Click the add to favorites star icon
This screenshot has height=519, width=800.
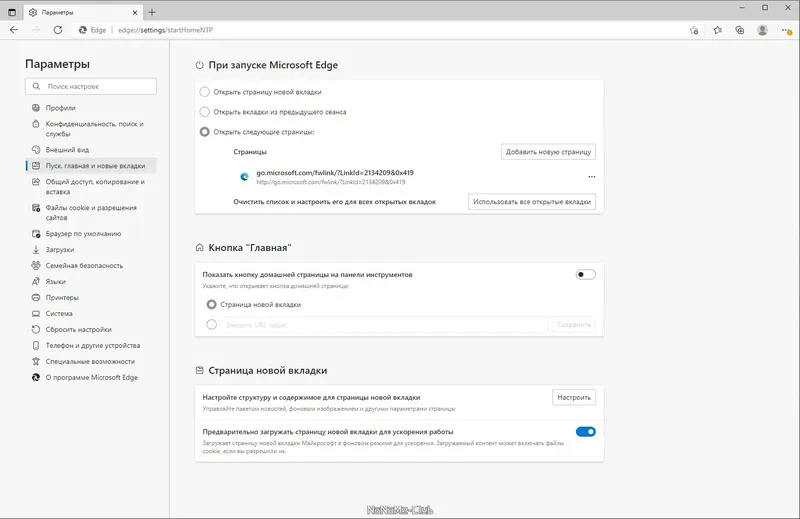click(x=694, y=30)
